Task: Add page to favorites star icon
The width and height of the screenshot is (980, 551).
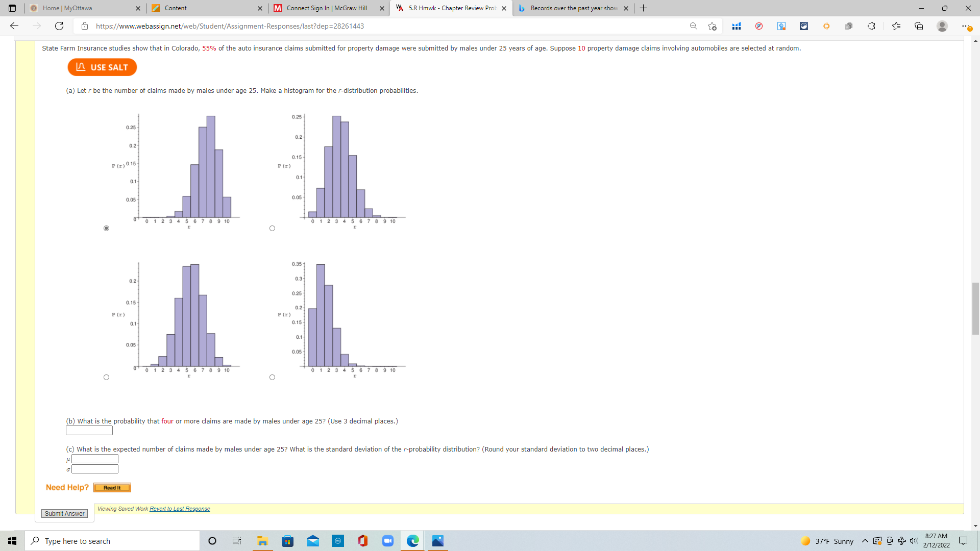Action: point(712,26)
